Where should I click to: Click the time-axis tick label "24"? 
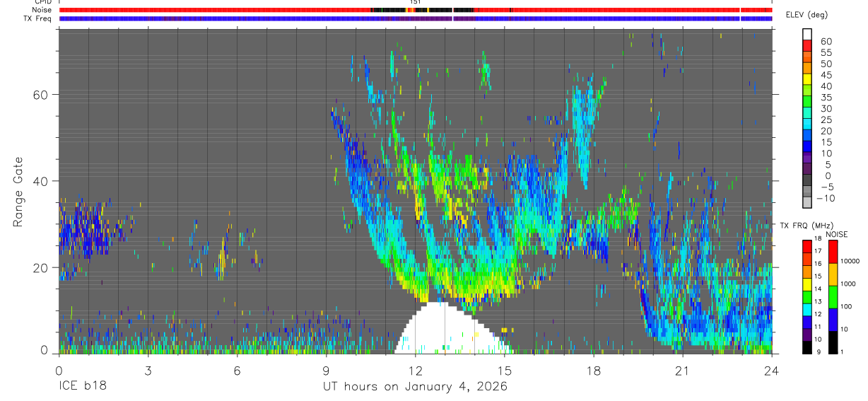click(771, 370)
